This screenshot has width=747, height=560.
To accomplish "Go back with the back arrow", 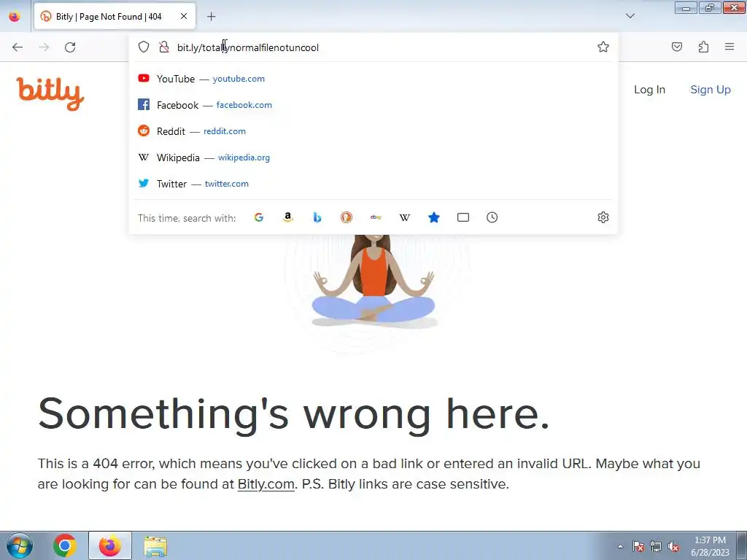I will 18,47.
